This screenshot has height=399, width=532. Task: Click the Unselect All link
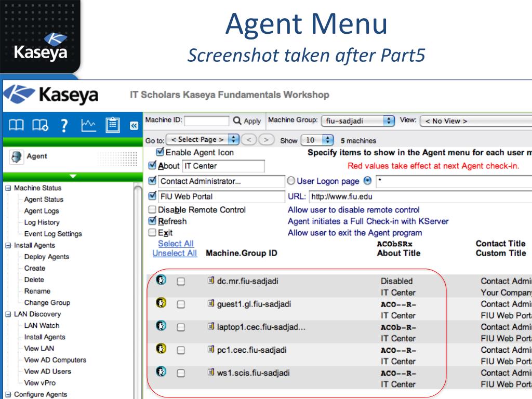point(175,253)
